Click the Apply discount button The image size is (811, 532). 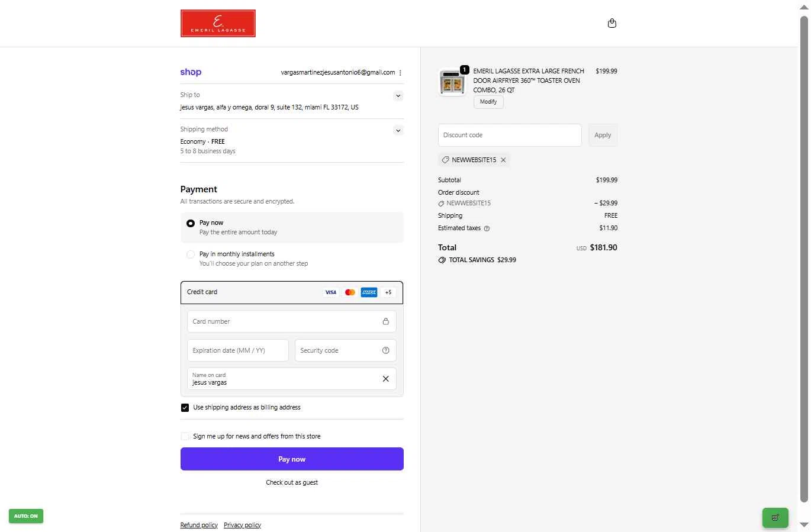pyautogui.click(x=603, y=135)
